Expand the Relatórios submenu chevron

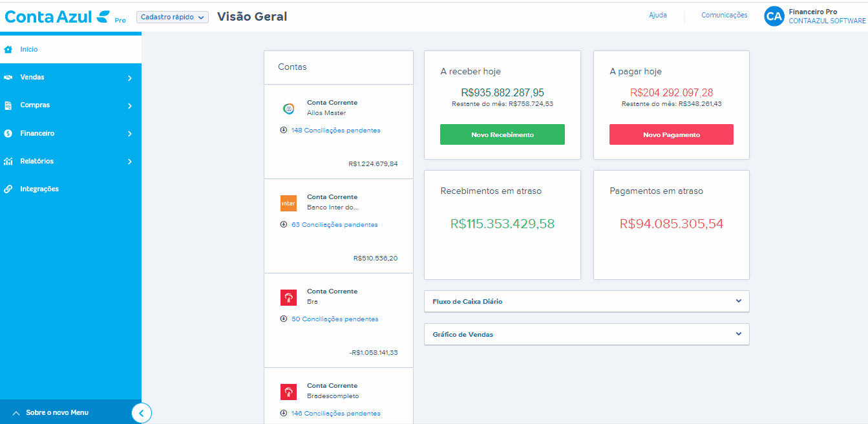tap(130, 162)
